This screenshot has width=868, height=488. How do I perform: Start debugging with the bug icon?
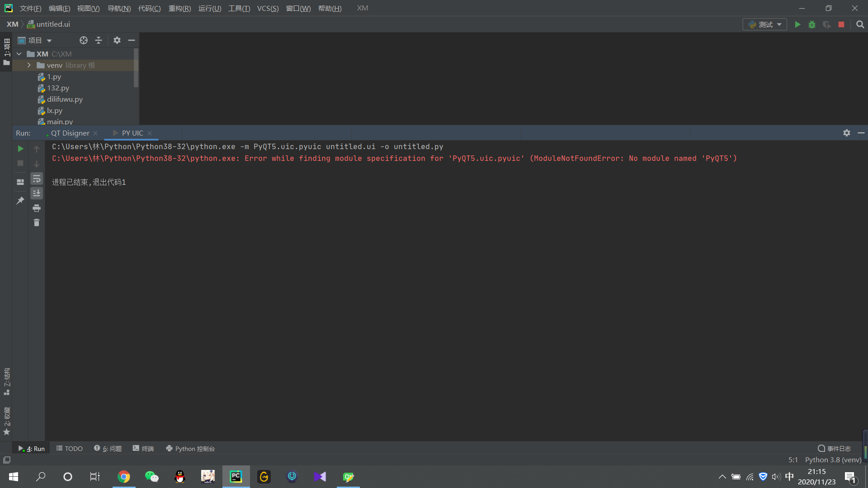pyautogui.click(x=812, y=24)
